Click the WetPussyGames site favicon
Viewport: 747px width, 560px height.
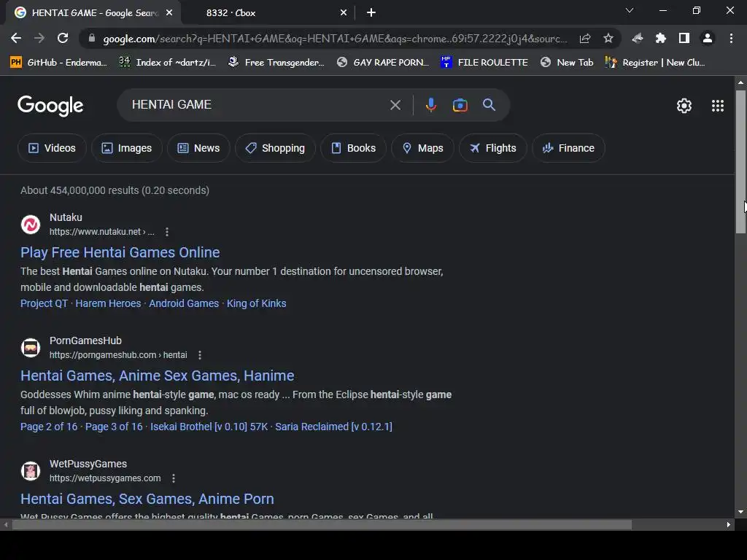click(x=31, y=471)
